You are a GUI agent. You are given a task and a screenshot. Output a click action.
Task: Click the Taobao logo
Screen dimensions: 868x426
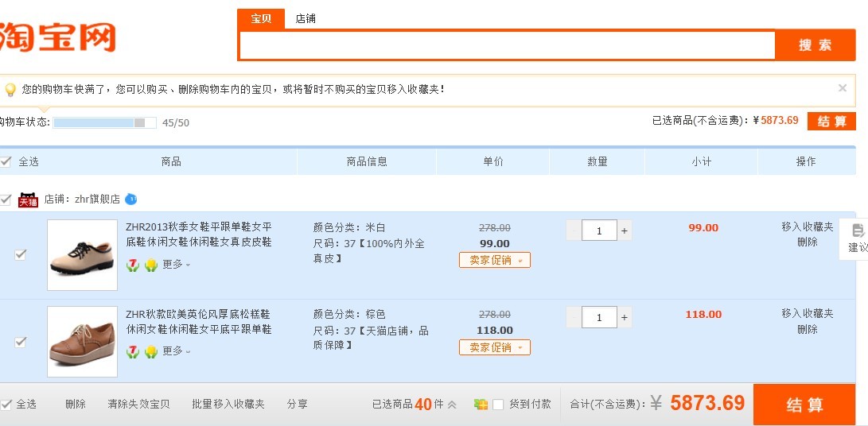57,37
